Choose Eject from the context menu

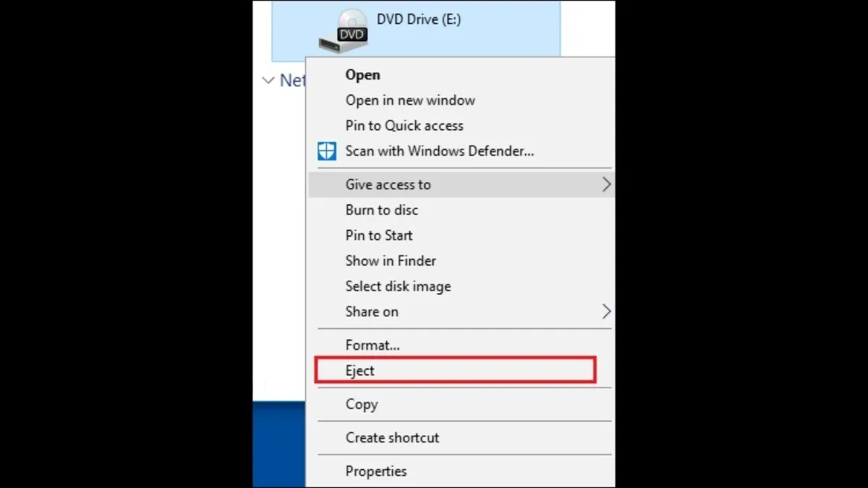[359, 370]
